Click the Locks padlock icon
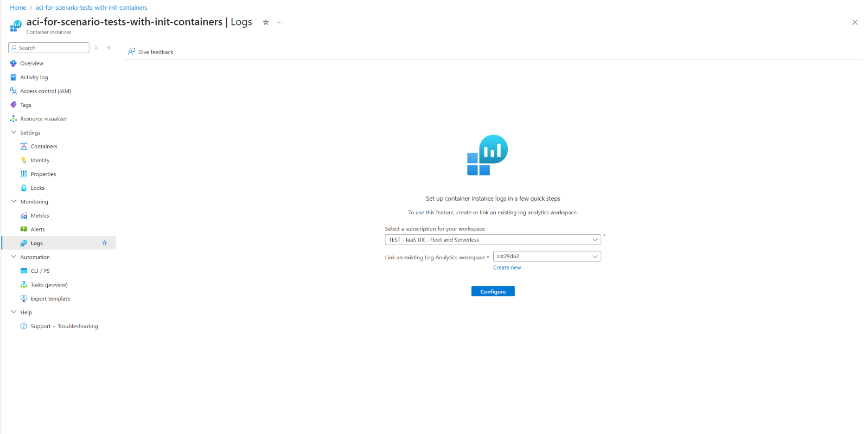 coord(24,188)
